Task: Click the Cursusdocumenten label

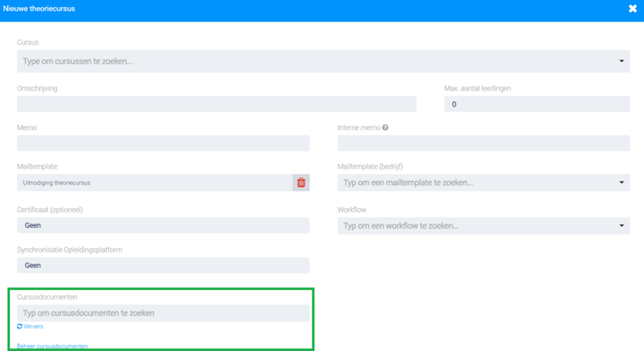Action: pos(47,297)
